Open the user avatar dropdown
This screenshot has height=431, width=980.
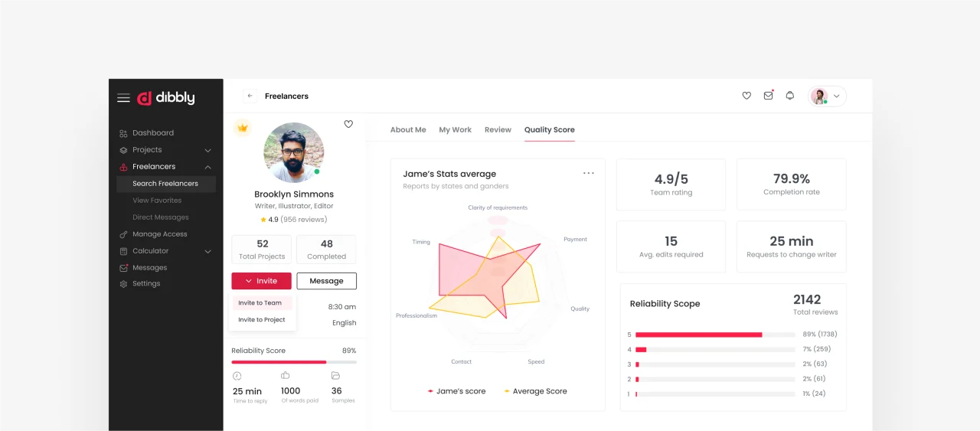[827, 96]
